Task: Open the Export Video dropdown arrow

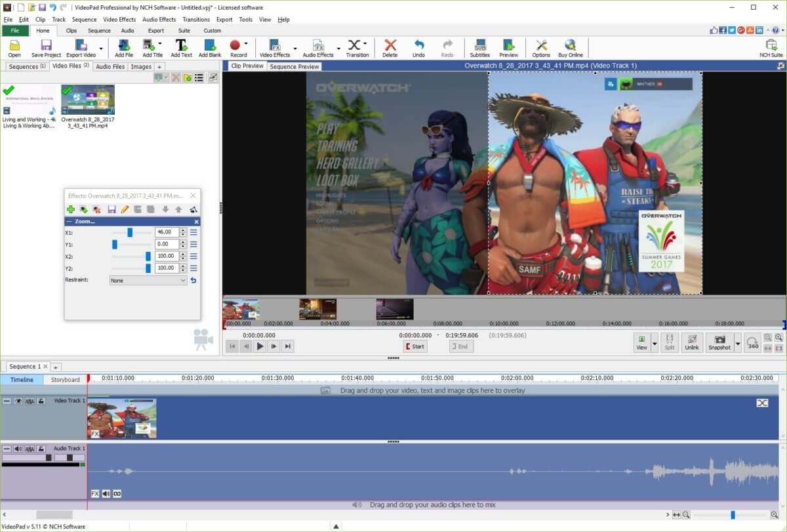Action: point(101,48)
